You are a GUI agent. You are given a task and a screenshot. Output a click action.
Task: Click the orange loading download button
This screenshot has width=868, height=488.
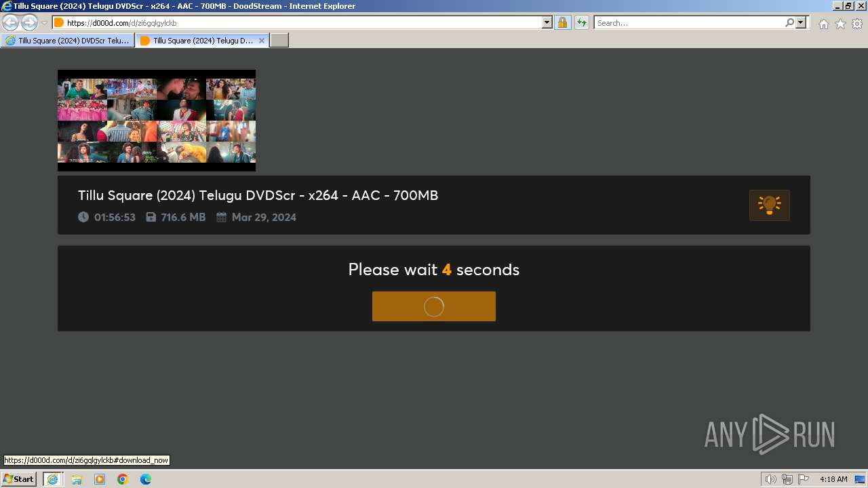pos(434,306)
